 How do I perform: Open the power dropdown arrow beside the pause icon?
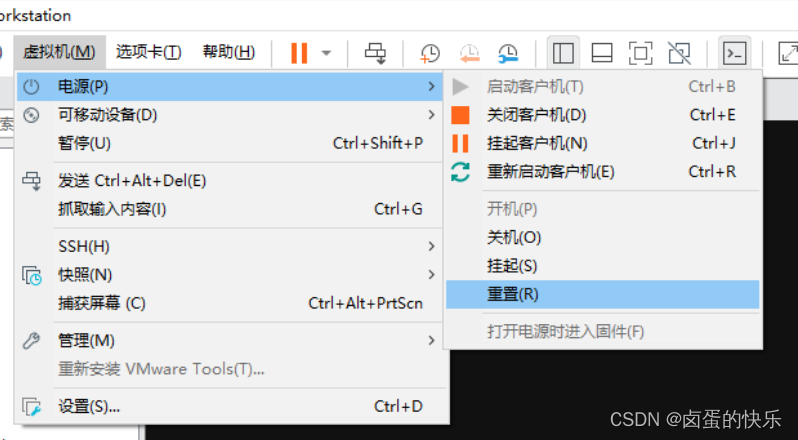pos(326,53)
